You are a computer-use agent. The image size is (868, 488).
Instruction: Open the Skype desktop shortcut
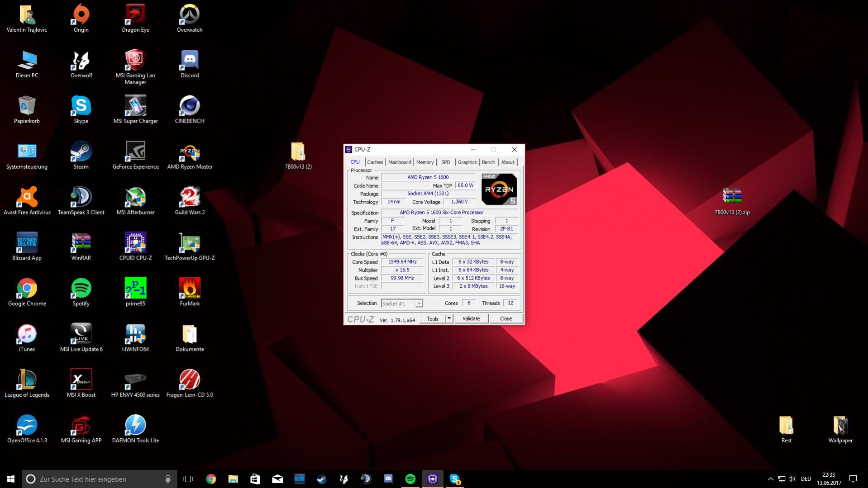tap(81, 110)
